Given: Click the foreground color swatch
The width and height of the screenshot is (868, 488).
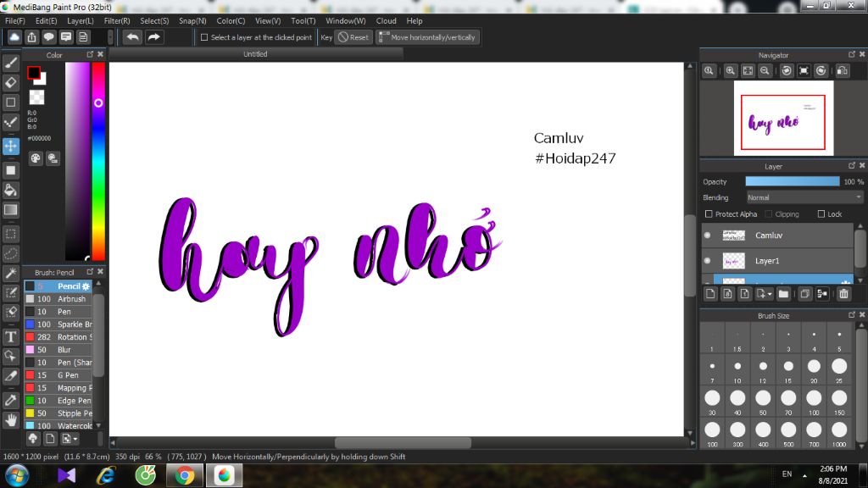Looking at the screenshot, I should pos(34,73).
